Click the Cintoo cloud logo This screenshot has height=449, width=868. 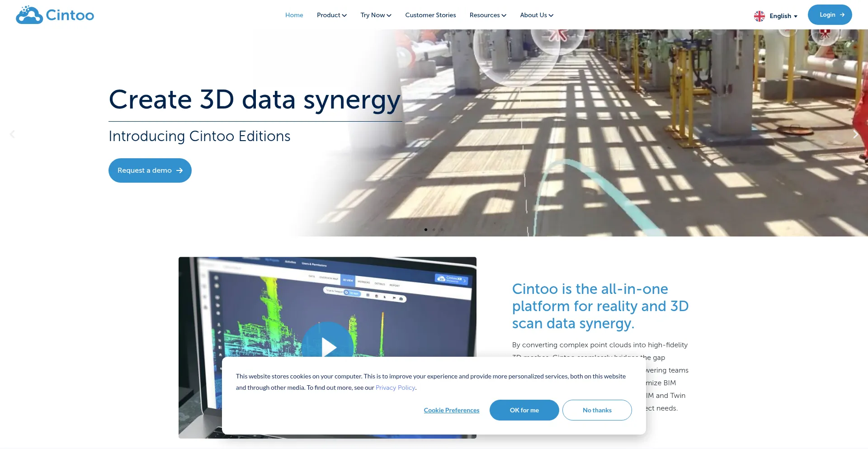(x=55, y=15)
